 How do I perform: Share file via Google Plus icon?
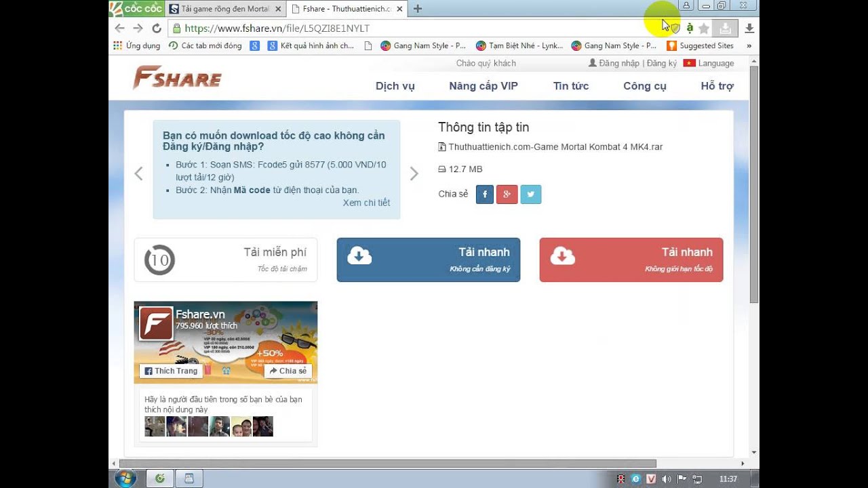tap(507, 195)
